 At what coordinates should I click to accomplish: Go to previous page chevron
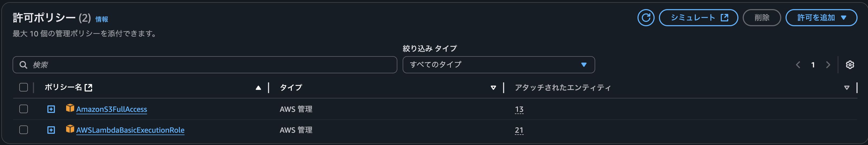[x=798, y=65]
